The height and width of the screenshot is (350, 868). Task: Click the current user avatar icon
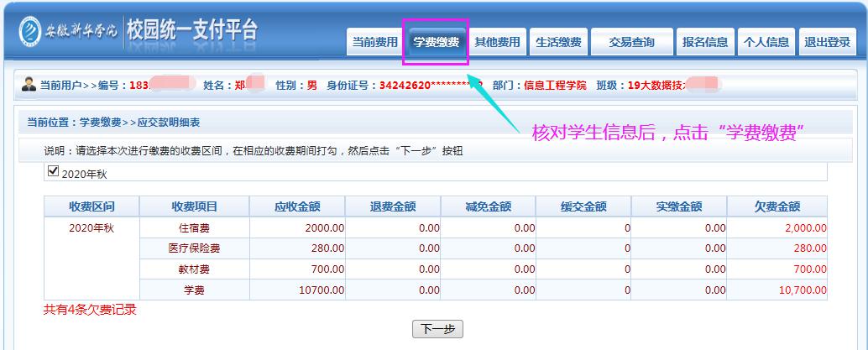29,85
